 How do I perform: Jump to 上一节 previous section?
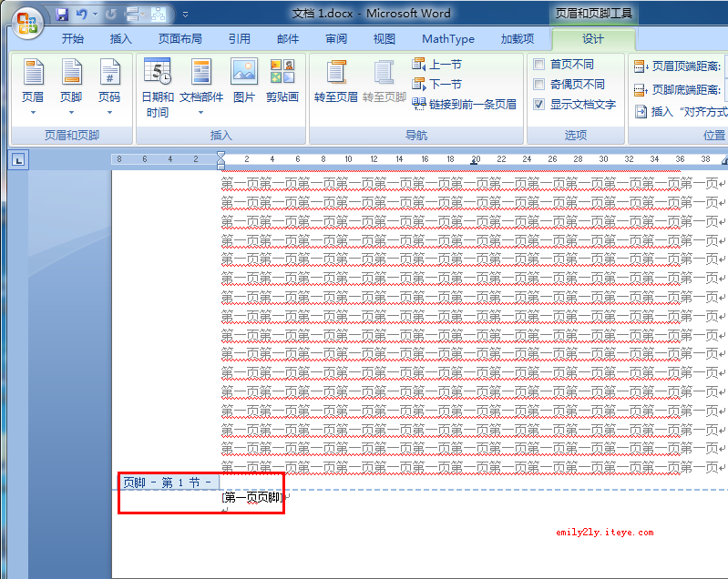[x=437, y=65]
